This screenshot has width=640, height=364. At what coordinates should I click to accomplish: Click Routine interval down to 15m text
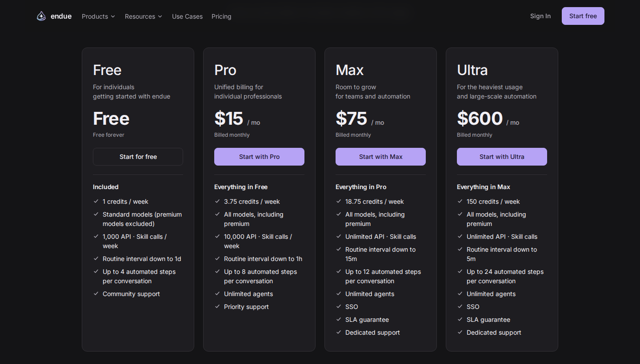pyautogui.click(x=380, y=254)
